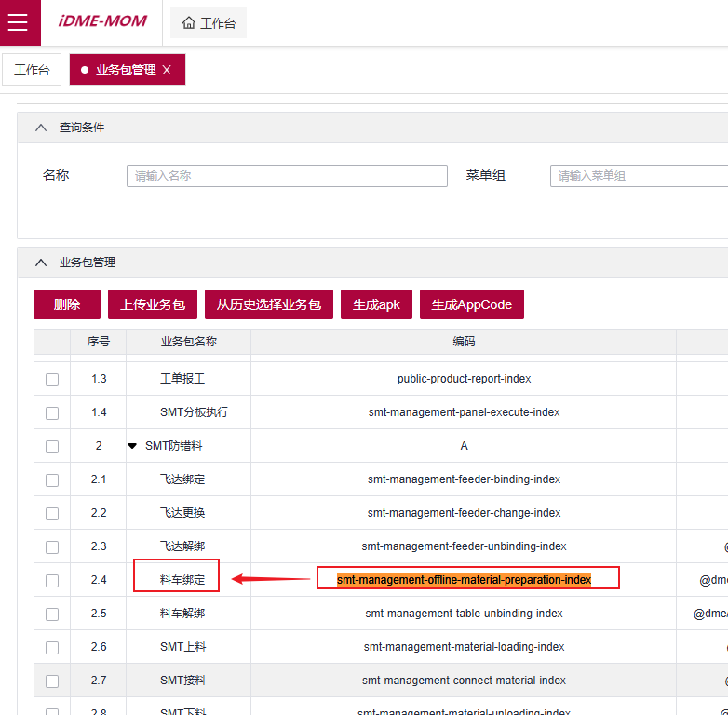Click the iDME-MOM logo
The width and height of the screenshot is (728, 715).
(x=101, y=22)
